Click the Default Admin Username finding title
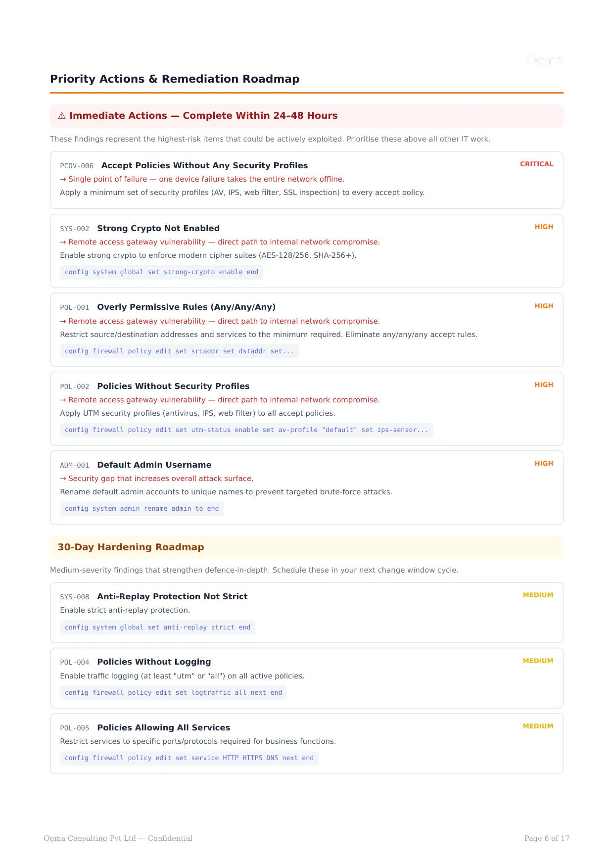Viewport: 614px width, 868px height. tap(154, 465)
